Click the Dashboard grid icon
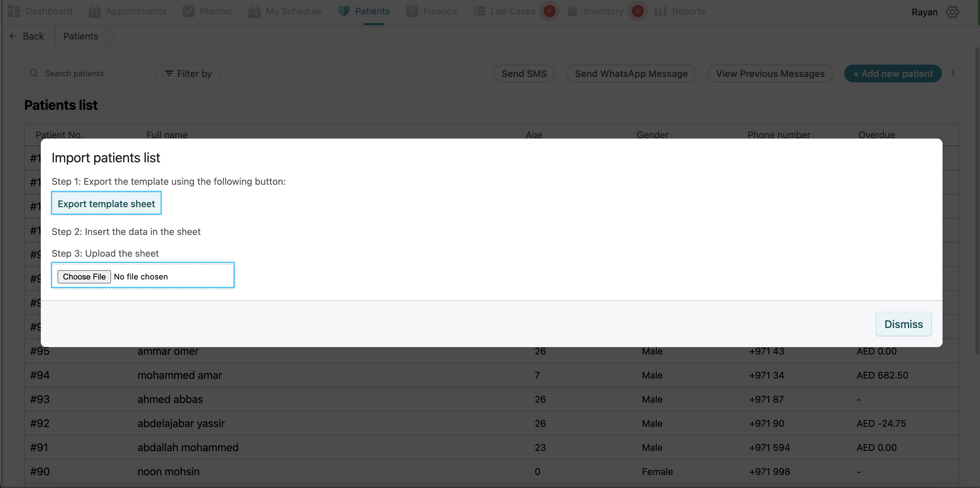The image size is (980, 488). point(14,11)
